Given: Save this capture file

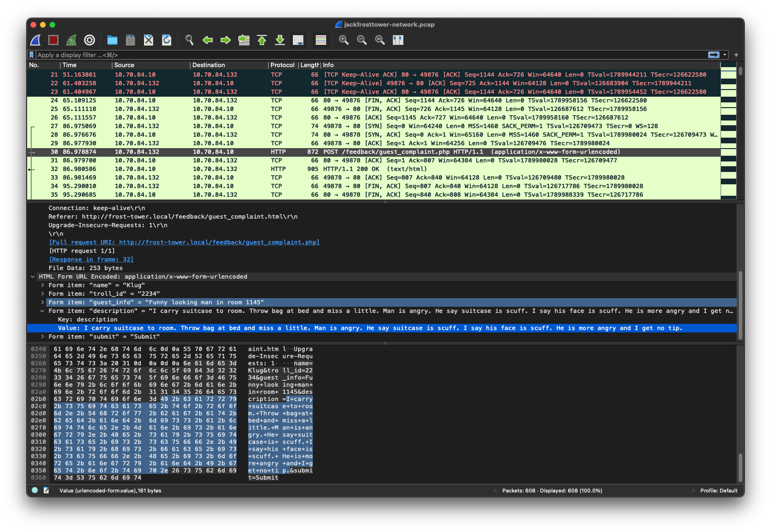Looking at the screenshot, I should [x=130, y=40].
